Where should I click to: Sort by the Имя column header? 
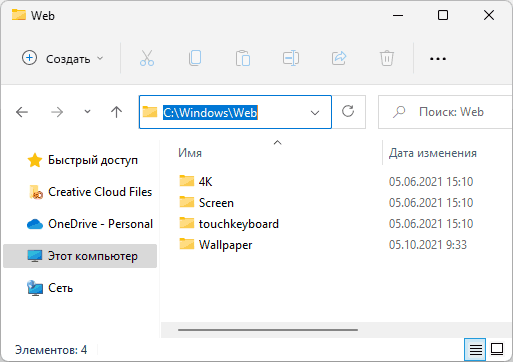click(190, 153)
